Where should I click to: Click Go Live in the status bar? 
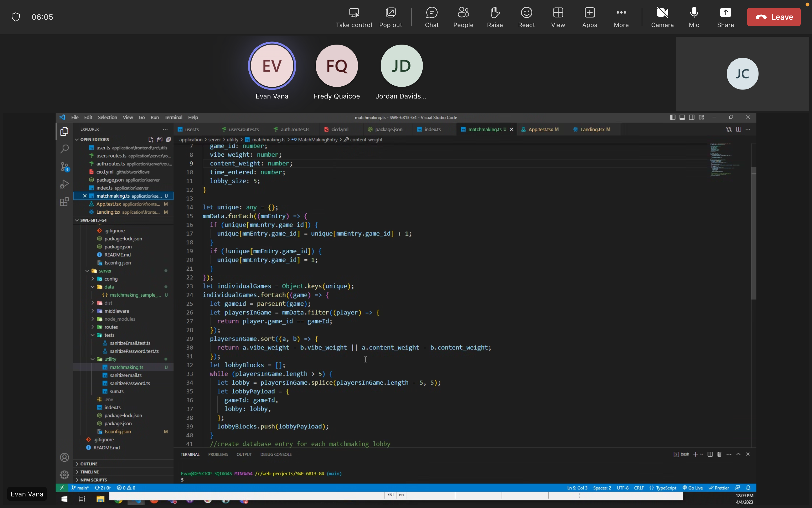(x=692, y=488)
